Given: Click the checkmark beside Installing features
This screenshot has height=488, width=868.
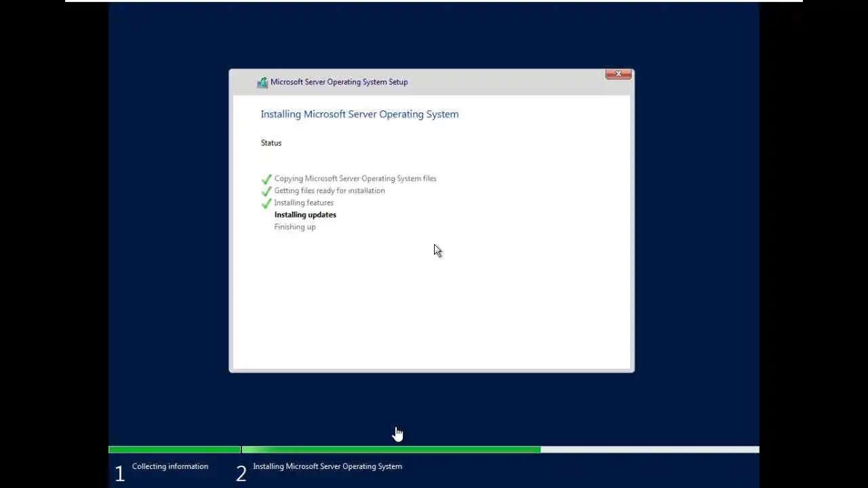Looking at the screenshot, I should pyautogui.click(x=267, y=203).
